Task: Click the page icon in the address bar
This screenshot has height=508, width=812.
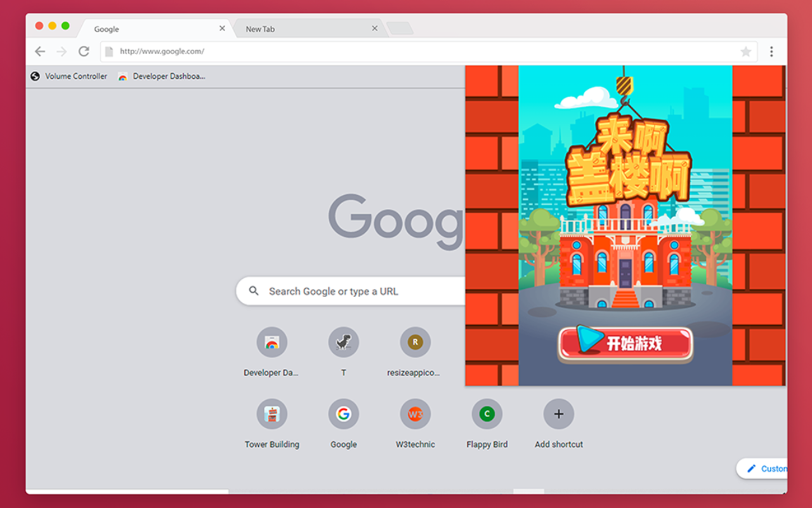Action: click(109, 51)
